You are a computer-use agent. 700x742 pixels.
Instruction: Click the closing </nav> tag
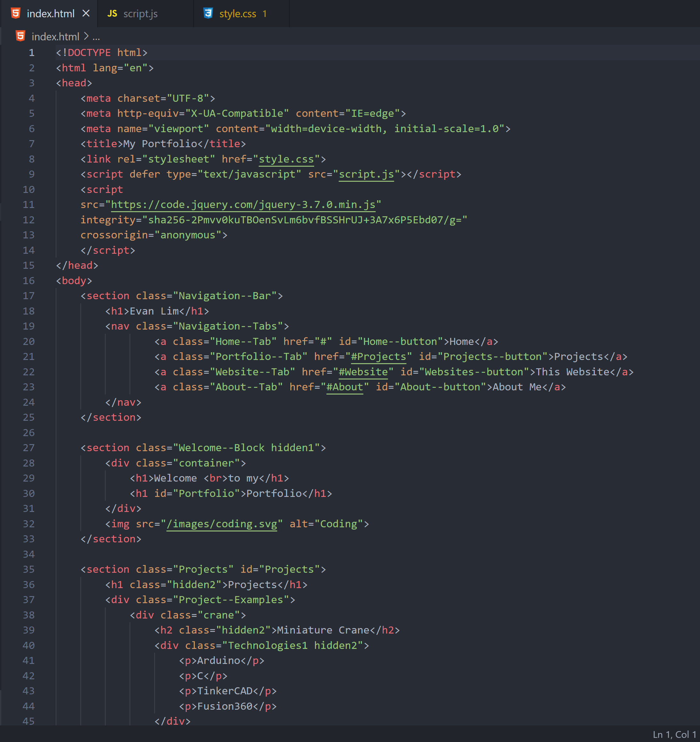pyautogui.click(x=123, y=403)
